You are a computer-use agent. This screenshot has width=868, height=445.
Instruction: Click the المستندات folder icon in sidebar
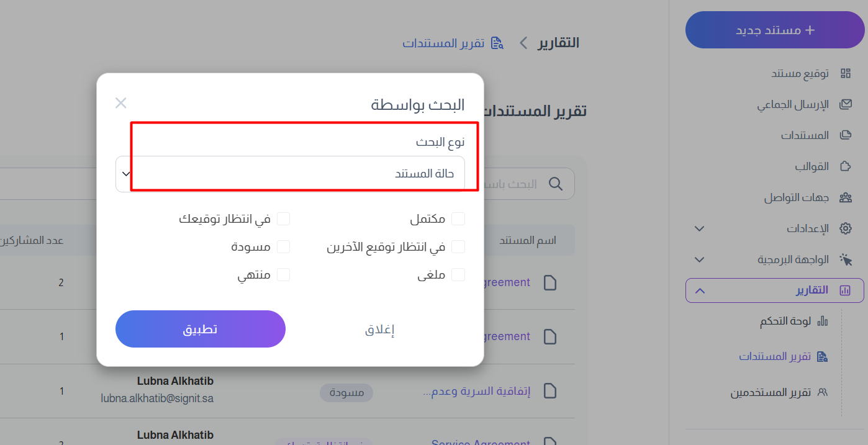pos(845,135)
